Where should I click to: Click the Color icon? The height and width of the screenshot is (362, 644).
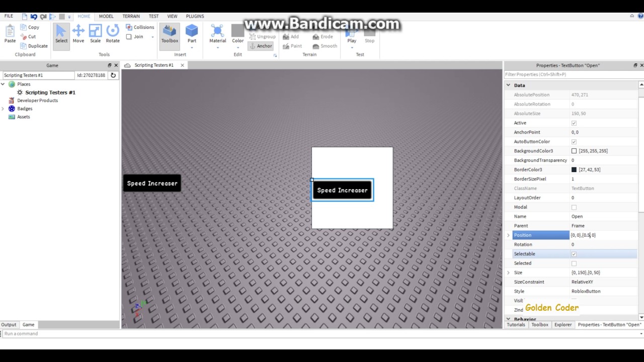click(x=237, y=31)
